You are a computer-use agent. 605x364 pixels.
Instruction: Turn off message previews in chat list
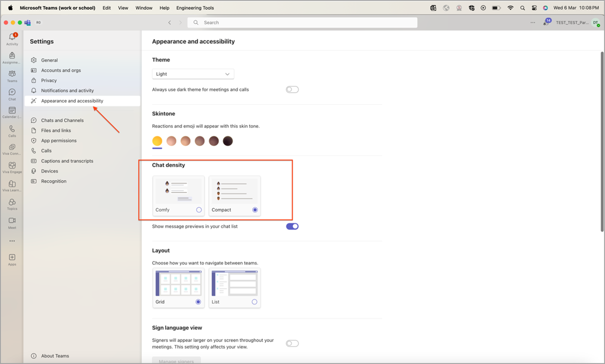tap(292, 226)
